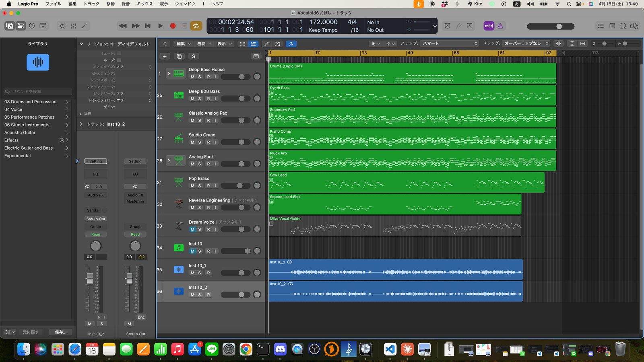Toggle the yellow Cycle mode button
Screen dimensions: 644x362
click(196, 26)
